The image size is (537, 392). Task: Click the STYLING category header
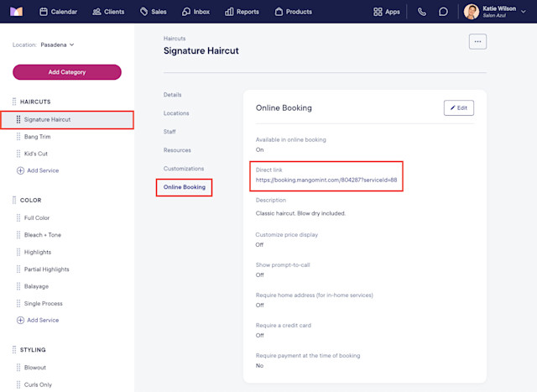tap(33, 350)
